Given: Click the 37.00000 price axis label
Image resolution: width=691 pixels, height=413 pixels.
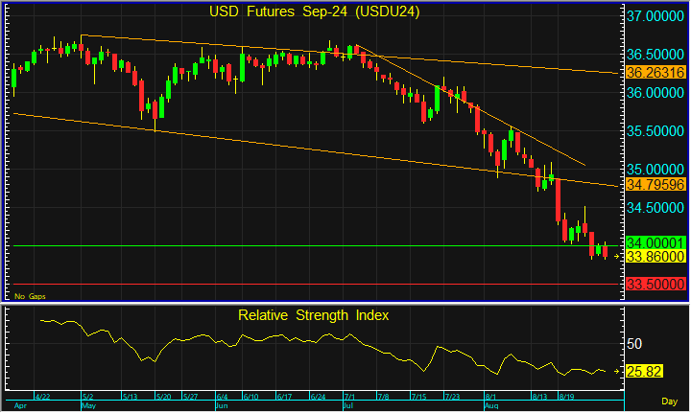Looking at the screenshot, I should coord(656,17).
